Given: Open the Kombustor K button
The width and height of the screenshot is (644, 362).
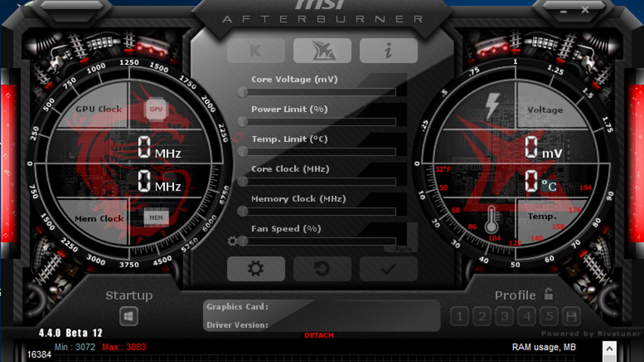Looking at the screenshot, I should [256, 51].
